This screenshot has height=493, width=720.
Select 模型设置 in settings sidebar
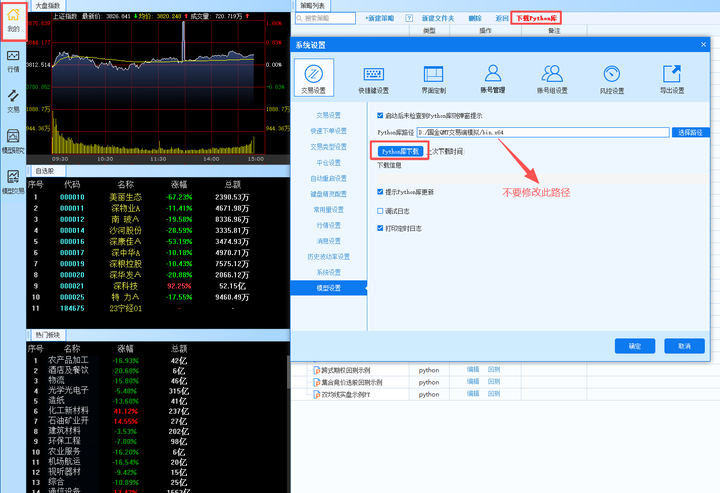(x=328, y=288)
